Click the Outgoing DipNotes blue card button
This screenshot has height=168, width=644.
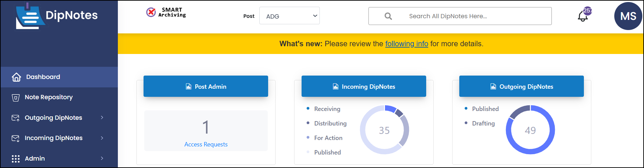[x=521, y=86]
